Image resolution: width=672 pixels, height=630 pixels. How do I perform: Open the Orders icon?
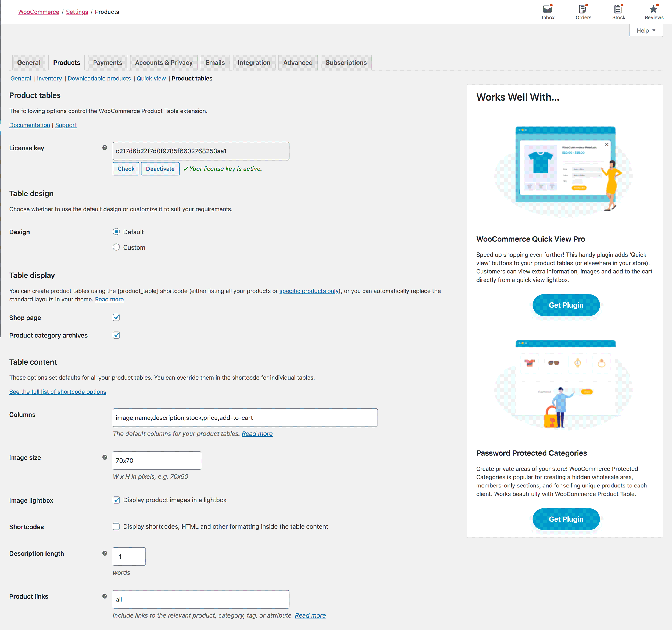click(583, 12)
